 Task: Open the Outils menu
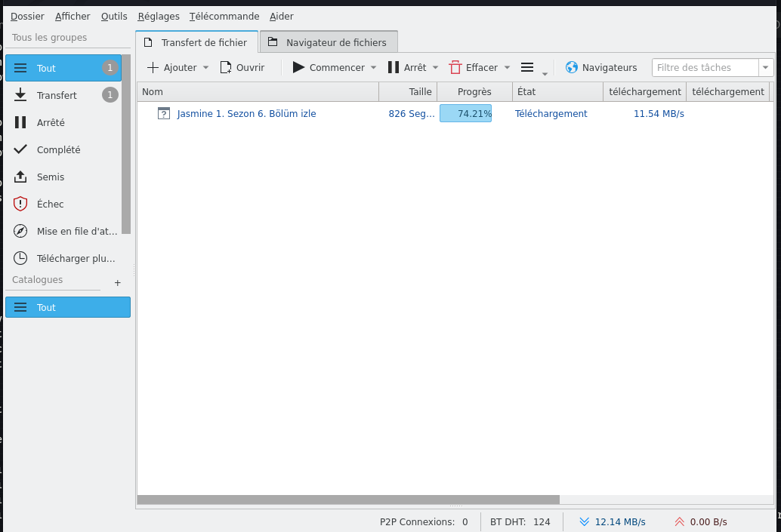pos(114,16)
